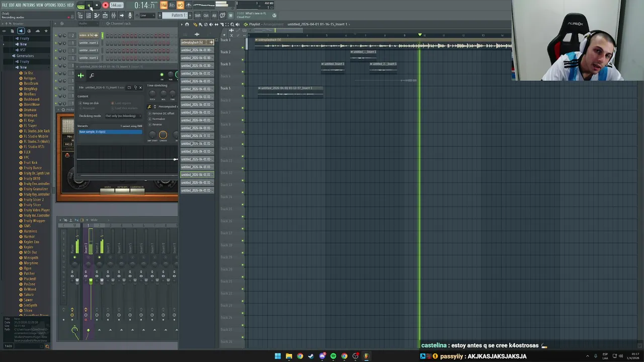Toggle sampler channel ON LED
The width and height of the screenshot is (644, 362).
click(162, 74)
